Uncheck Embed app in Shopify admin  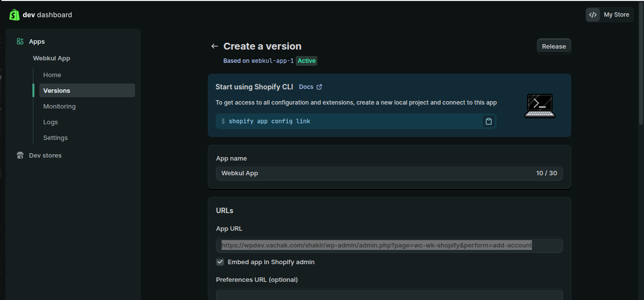(220, 262)
